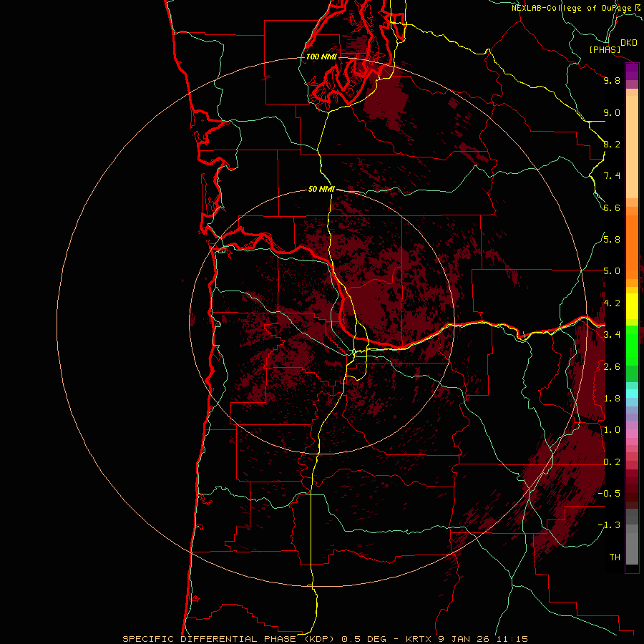644x644 pixels.
Task: Click the 5.0 value on the color scale
Action: [612, 271]
